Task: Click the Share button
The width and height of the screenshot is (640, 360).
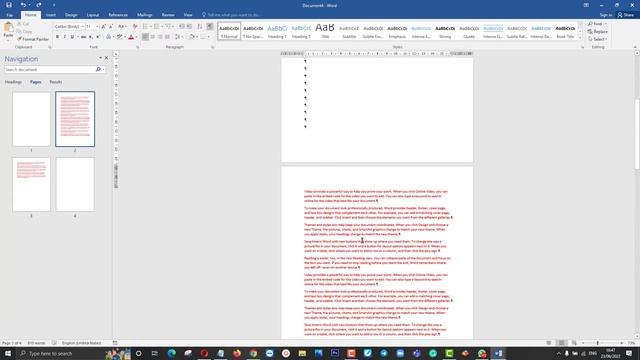Action: tap(626, 15)
